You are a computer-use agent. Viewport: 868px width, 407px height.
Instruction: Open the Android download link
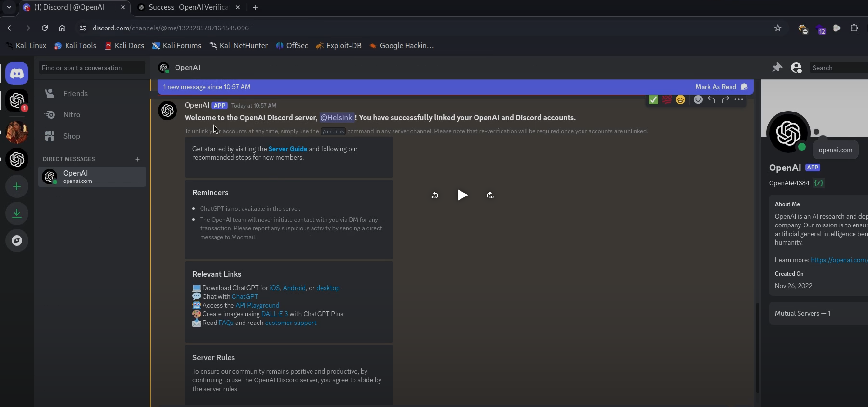point(294,288)
